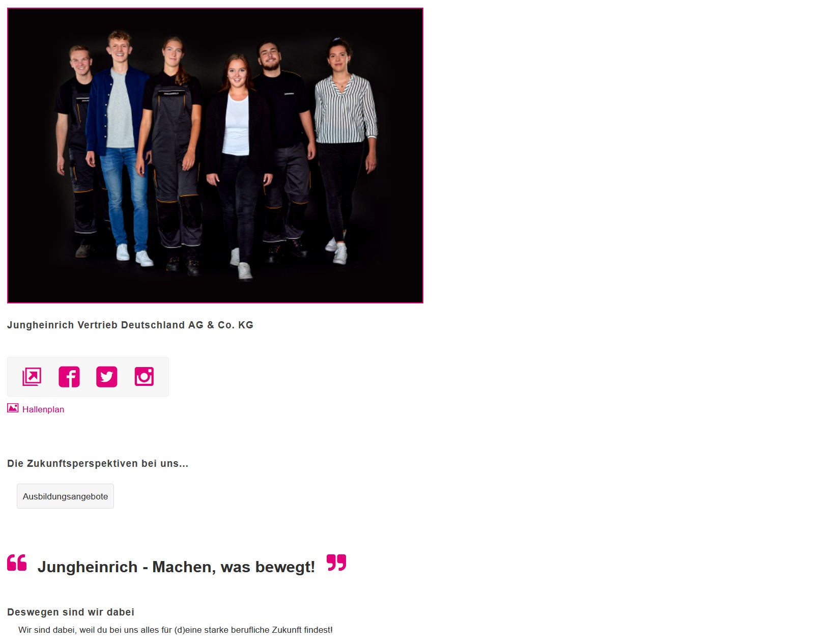The width and height of the screenshot is (831, 644).
Task: Click the Machen, was bewegt slogan
Action: point(176,567)
